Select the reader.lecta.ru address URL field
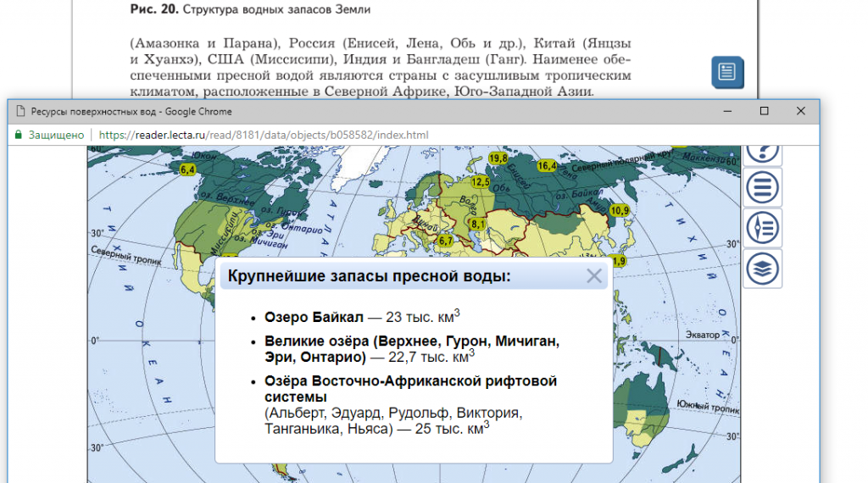 264,135
